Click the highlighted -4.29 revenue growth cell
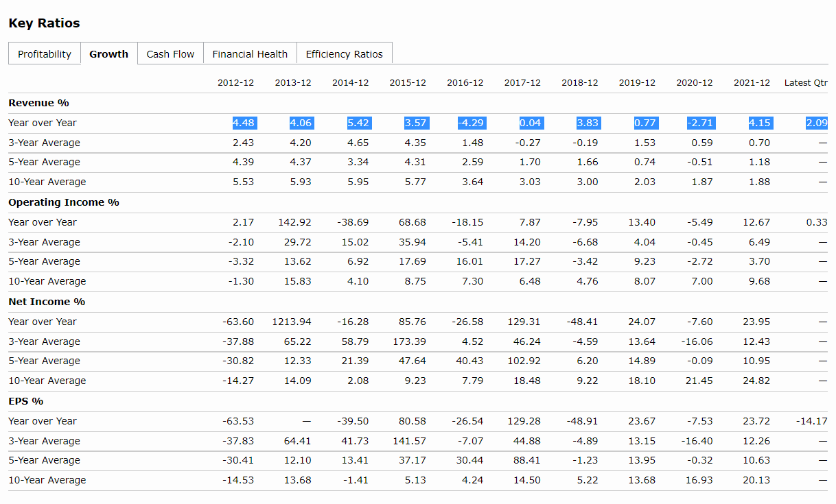 point(471,123)
